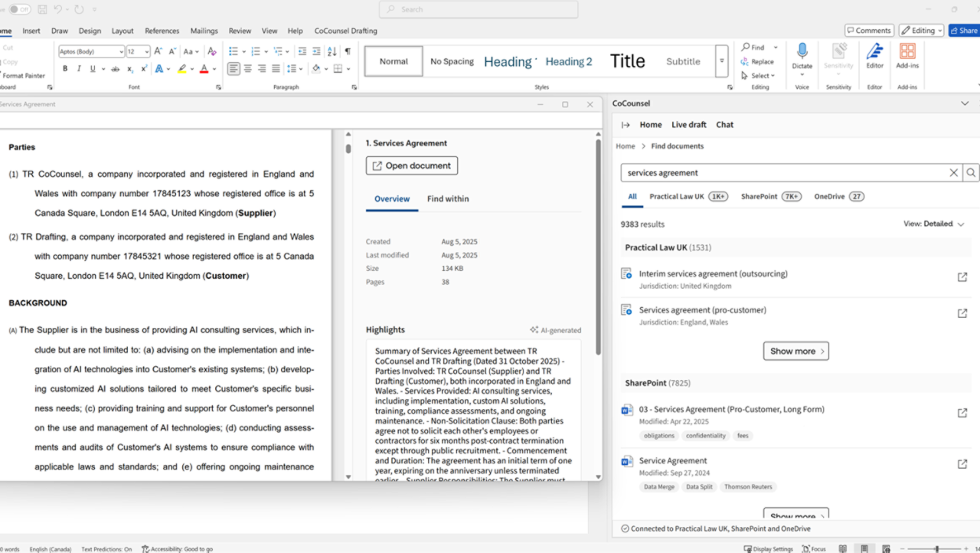Open Replace dialog

[x=757, y=62]
